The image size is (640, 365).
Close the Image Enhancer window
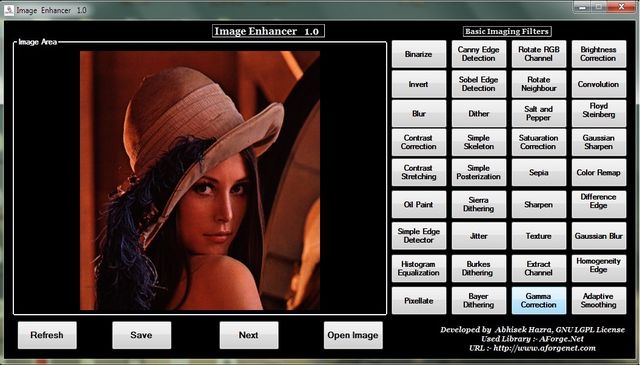[622, 6]
